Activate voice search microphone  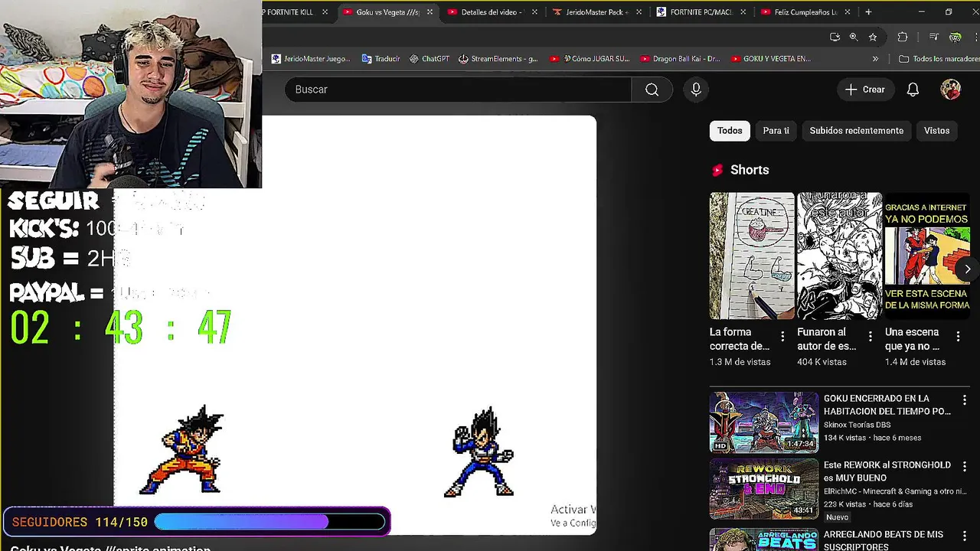[x=696, y=90]
